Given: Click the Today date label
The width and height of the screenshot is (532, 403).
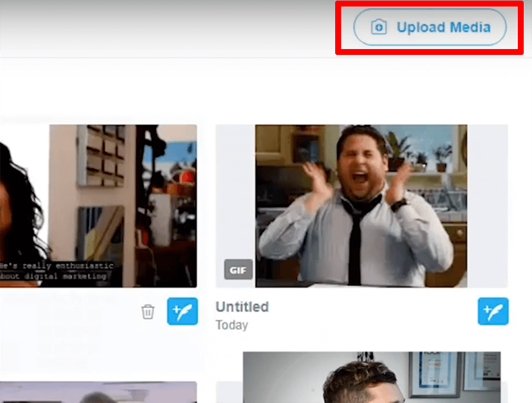Looking at the screenshot, I should 232,325.
